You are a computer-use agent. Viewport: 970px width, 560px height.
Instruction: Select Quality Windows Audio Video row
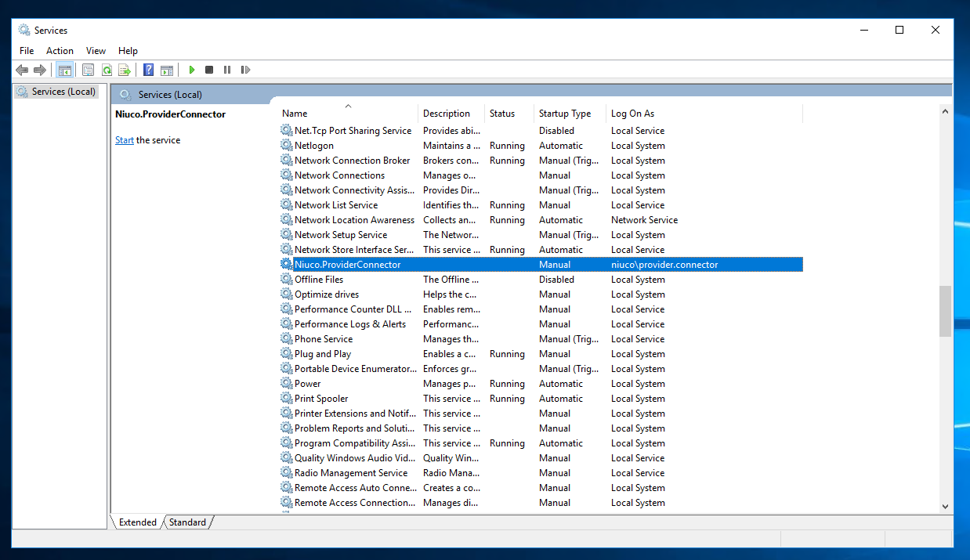[x=541, y=458]
